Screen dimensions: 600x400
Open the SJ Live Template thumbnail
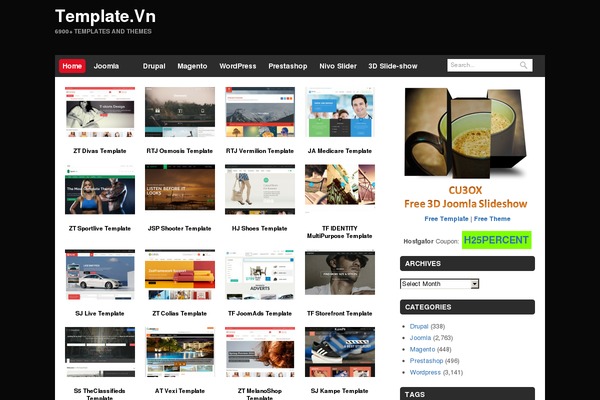(100, 274)
